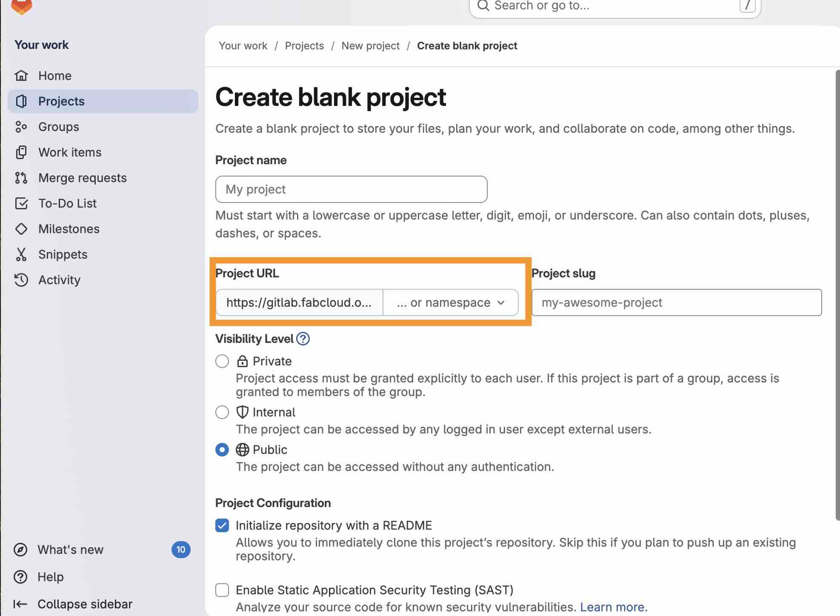Open Merge requests in the sidebar

tap(103, 178)
